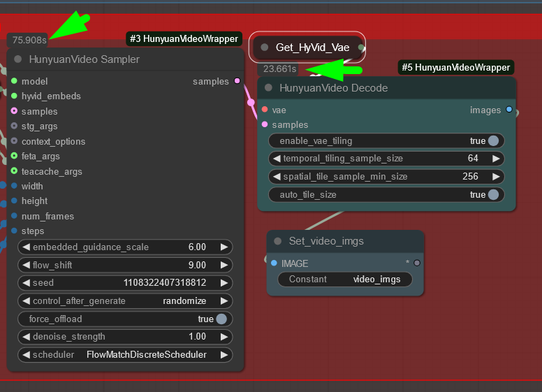
Task: Select next control_after_generate option
Action: pyautogui.click(x=224, y=300)
